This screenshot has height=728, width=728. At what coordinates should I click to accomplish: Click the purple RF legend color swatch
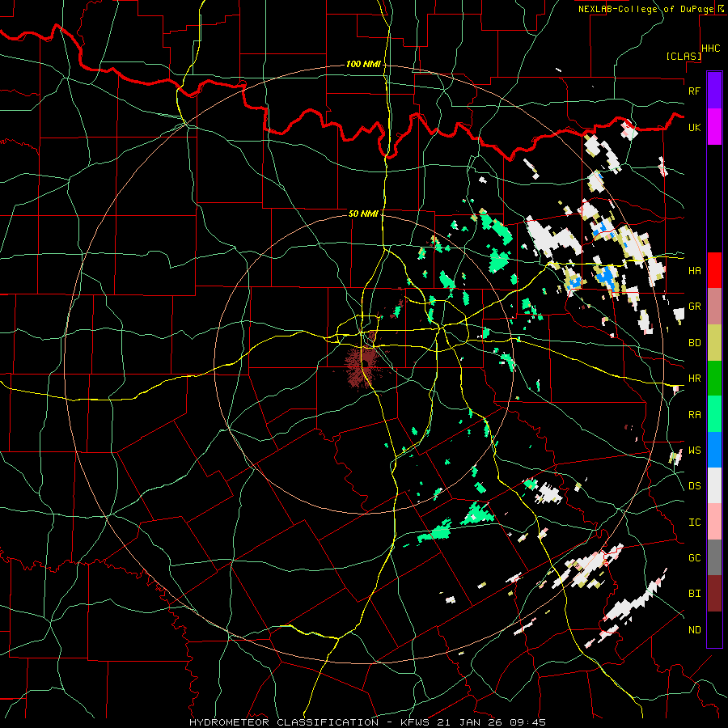[x=714, y=91]
